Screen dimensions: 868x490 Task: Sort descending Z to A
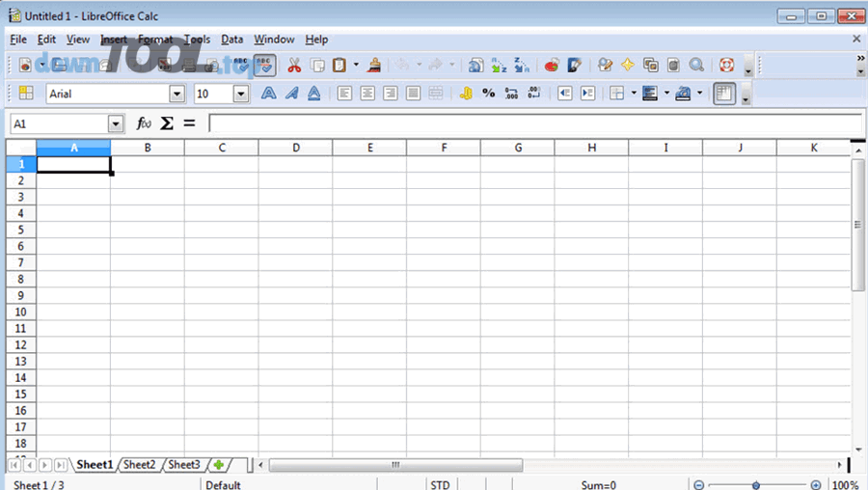point(522,66)
